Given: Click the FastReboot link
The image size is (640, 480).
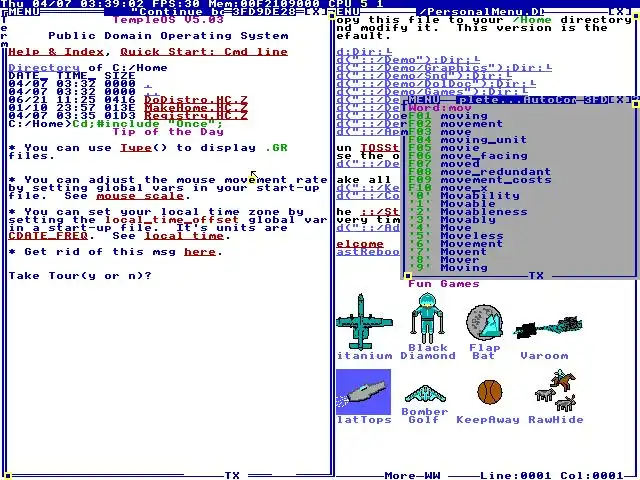Looking at the screenshot, I should (368, 252).
